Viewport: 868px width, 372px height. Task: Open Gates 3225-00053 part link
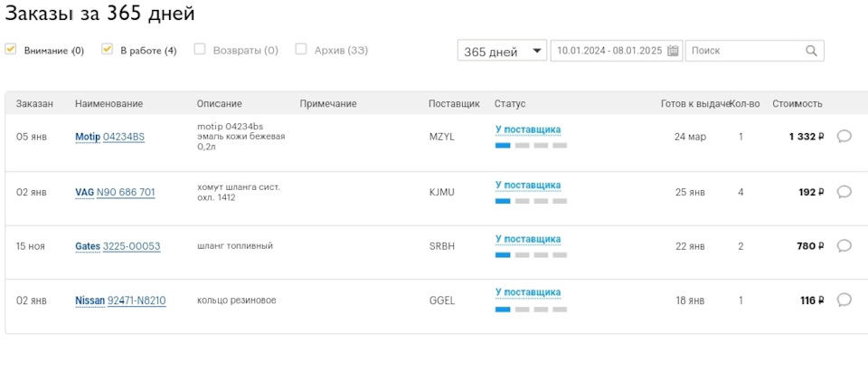pyautogui.click(x=131, y=246)
